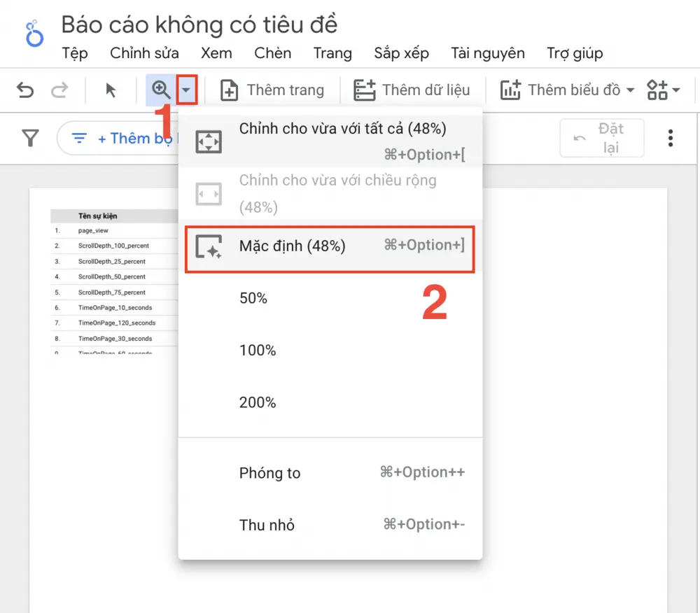Click Thêm dữ liệu add data button
The height and width of the screenshot is (613, 700).
(x=412, y=90)
